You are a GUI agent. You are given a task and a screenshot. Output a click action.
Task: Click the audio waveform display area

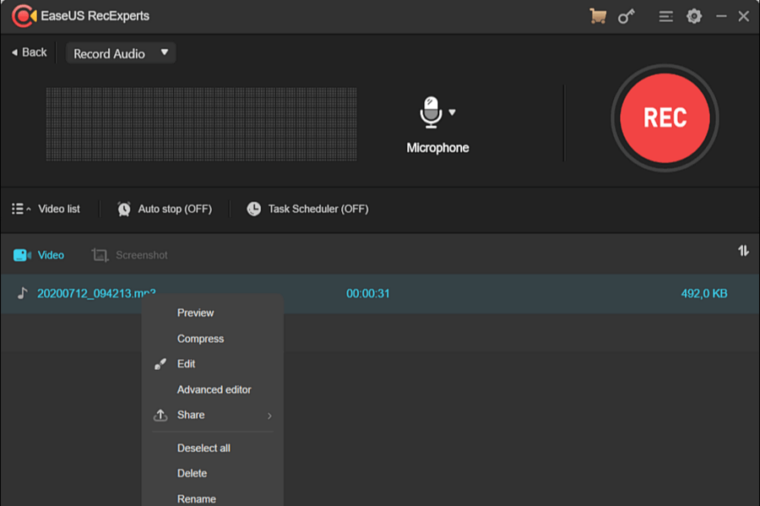(202, 124)
